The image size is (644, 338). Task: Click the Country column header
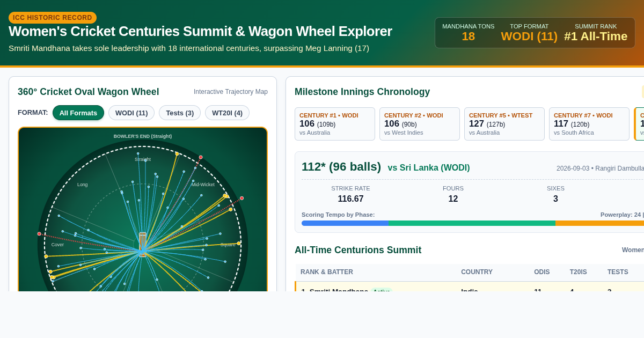tap(477, 272)
